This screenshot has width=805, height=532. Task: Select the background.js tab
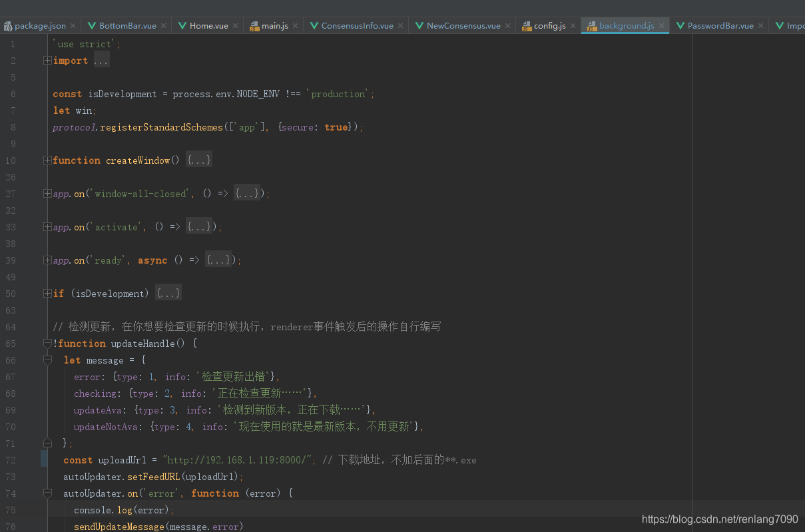click(x=627, y=26)
